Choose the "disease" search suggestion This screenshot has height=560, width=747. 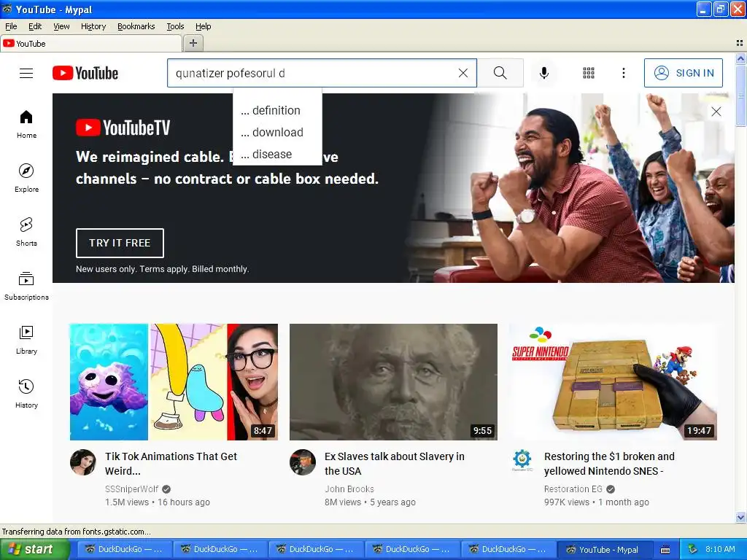point(277,155)
